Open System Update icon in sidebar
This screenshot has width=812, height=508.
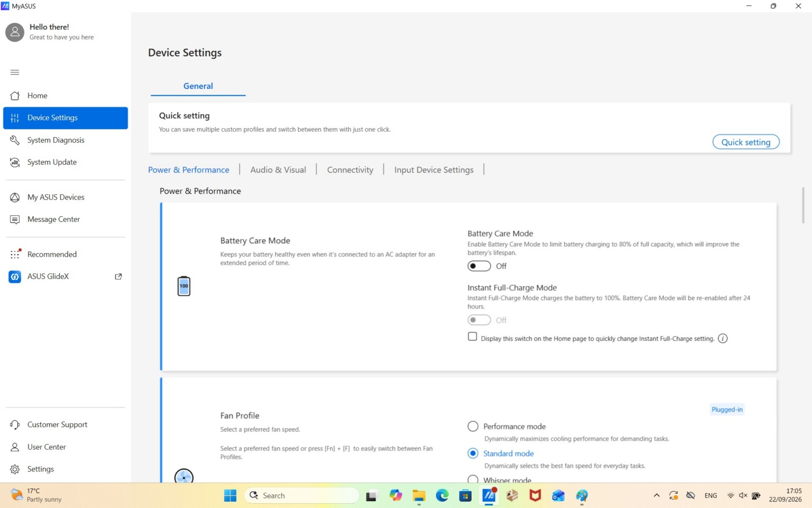(15, 162)
